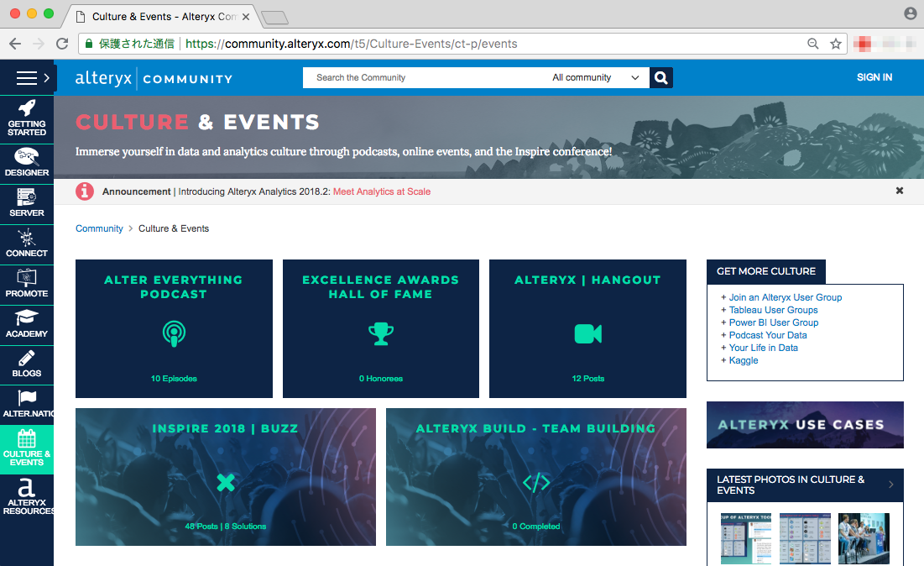Open Your Life in Data link

[x=763, y=348]
